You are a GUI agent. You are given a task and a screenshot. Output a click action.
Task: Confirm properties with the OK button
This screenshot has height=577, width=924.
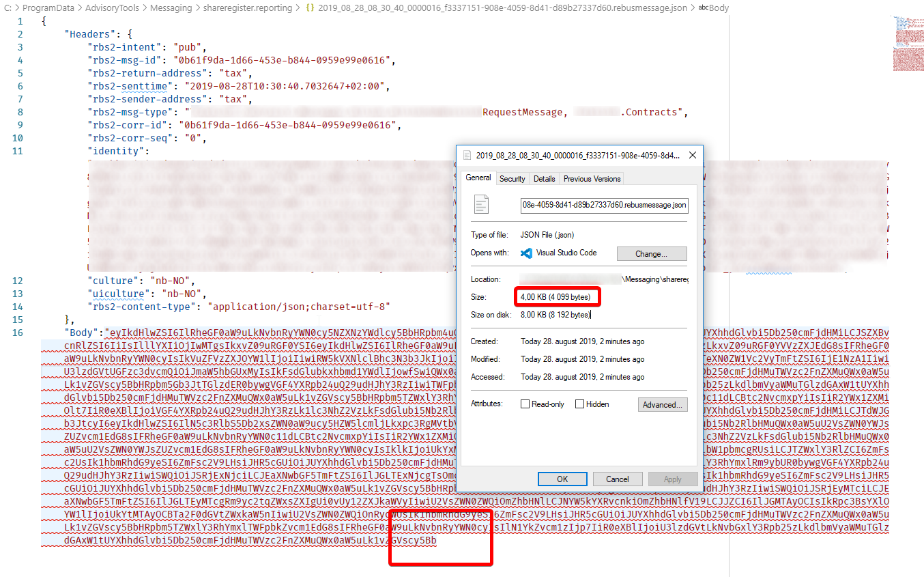tap(562, 479)
